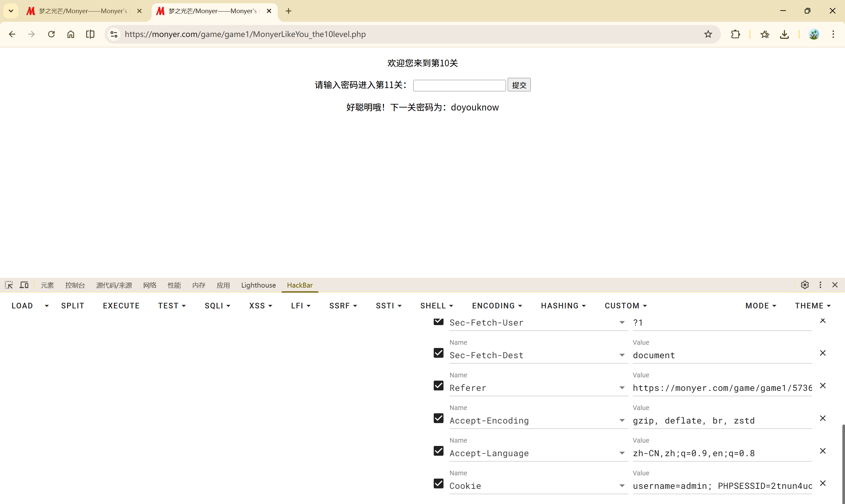Image resolution: width=845 pixels, height=504 pixels.
Task: Open the browser extensions icon
Action: (x=735, y=34)
